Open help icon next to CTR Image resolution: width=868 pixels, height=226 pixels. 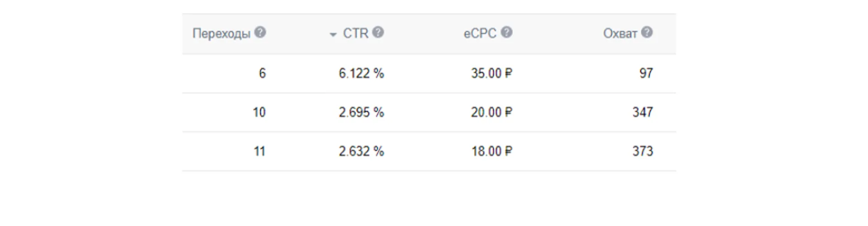(378, 33)
